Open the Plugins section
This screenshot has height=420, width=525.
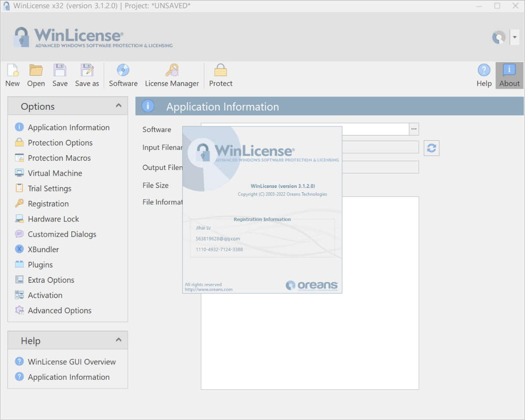coord(40,265)
